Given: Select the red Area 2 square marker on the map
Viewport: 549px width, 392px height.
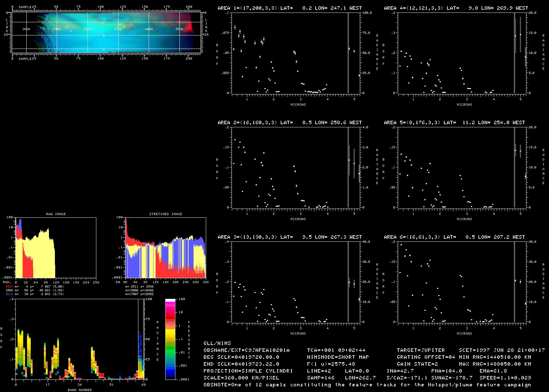Looking at the screenshot, I should pyautogui.click(x=154, y=27).
